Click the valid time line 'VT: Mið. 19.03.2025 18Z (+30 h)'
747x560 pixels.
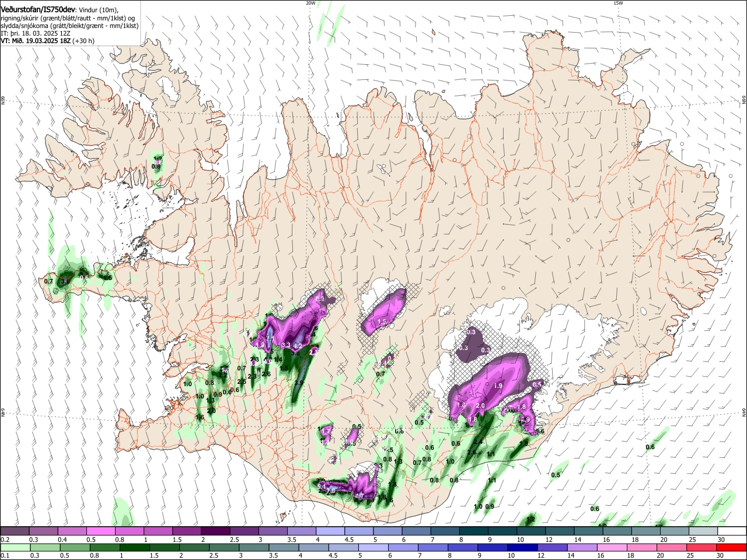click(x=48, y=41)
